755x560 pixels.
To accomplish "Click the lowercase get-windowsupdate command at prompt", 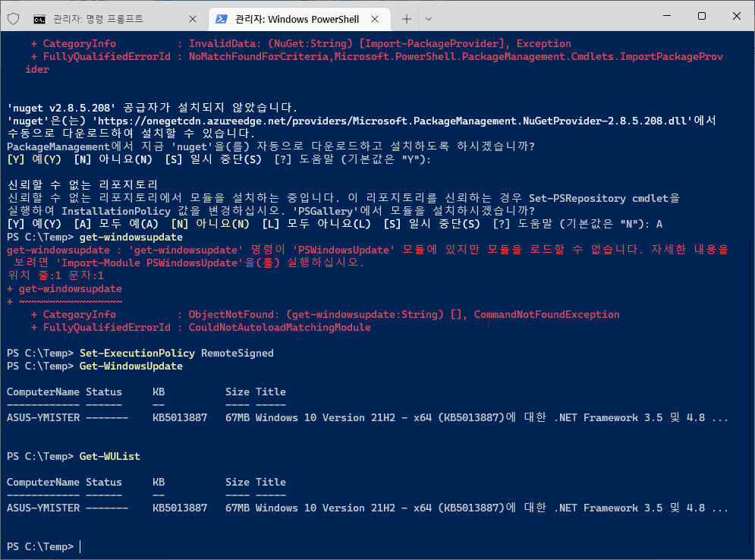I will point(131,237).
